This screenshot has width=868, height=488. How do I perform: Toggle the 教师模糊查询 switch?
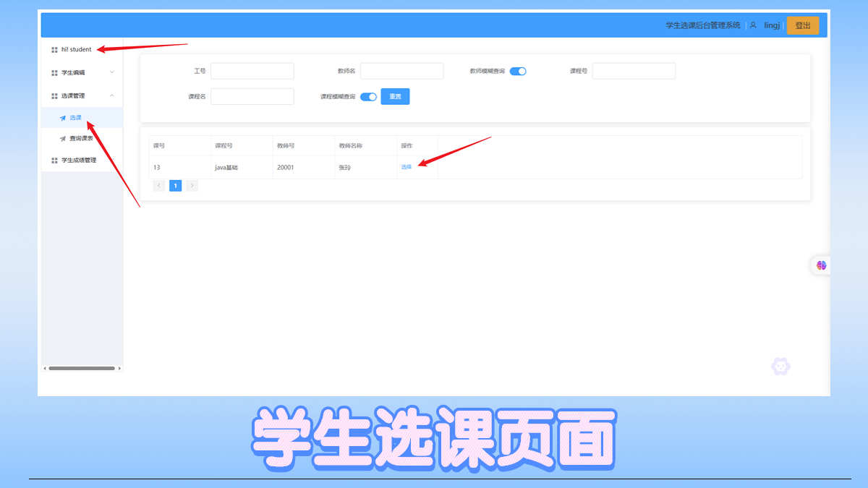(518, 71)
